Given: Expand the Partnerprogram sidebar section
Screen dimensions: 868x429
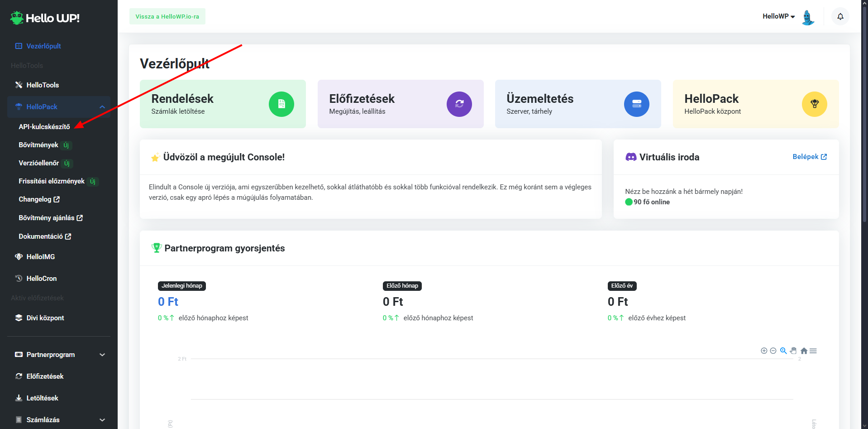Looking at the screenshot, I should click(102, 355).
